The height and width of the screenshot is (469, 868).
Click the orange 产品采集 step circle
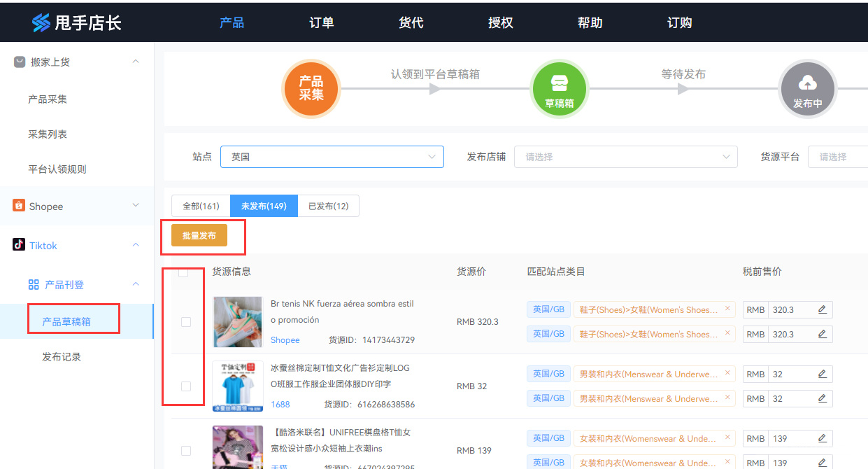tap(311, 89)
